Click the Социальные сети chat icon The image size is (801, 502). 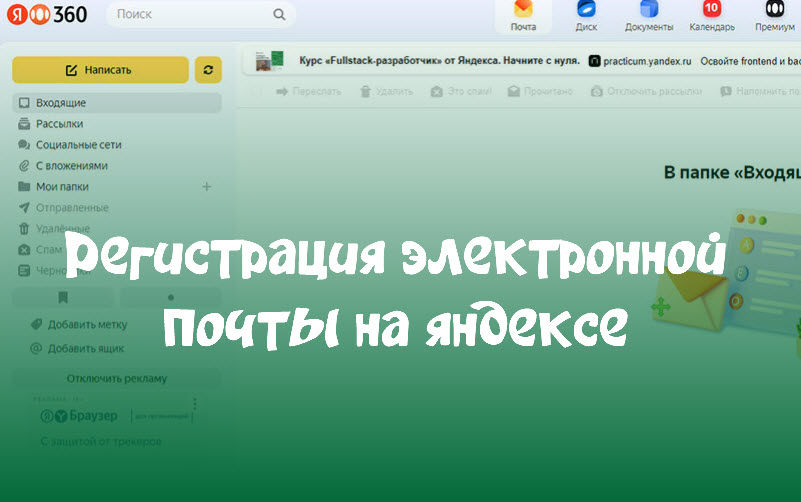point(24,145)
